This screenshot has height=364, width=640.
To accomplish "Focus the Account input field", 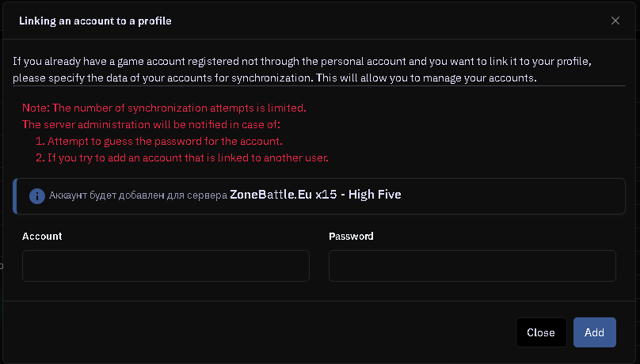I will pyautogui.click(x=166, y=266).
